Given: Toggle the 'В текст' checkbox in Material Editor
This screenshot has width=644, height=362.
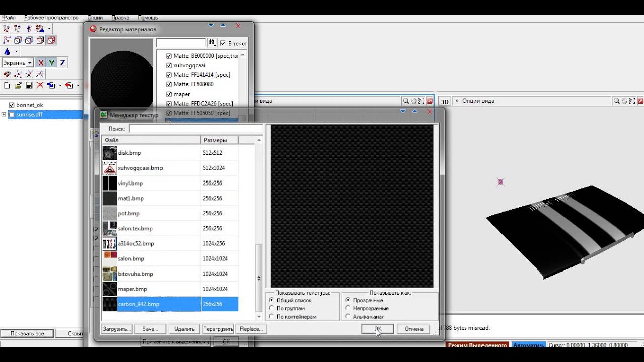Looking at the screenshot, I should tap(223, 44).
